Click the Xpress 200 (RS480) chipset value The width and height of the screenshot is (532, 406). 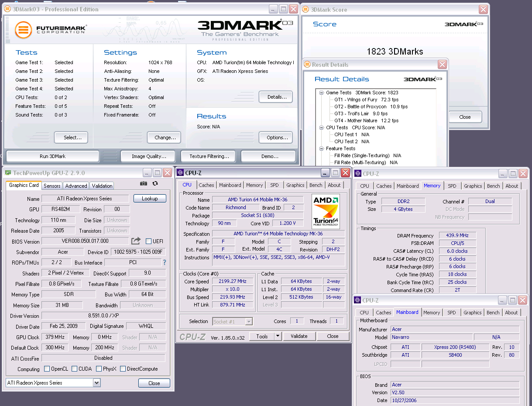(x=455, y=347)
